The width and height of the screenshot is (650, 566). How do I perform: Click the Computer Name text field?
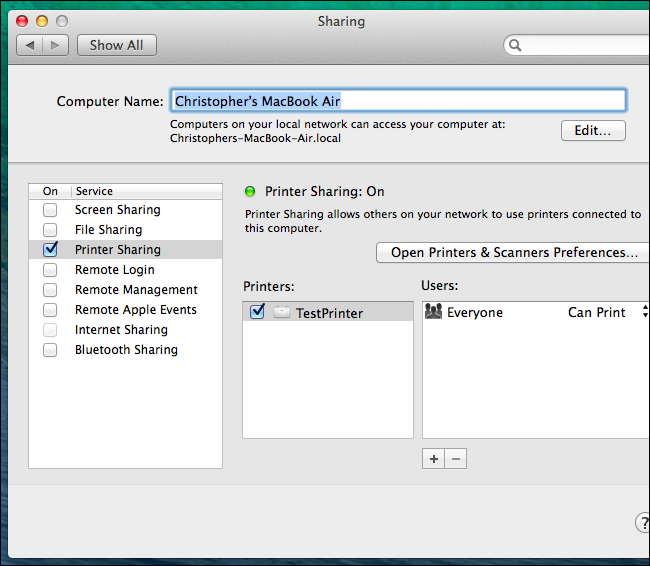coord(398,100)
